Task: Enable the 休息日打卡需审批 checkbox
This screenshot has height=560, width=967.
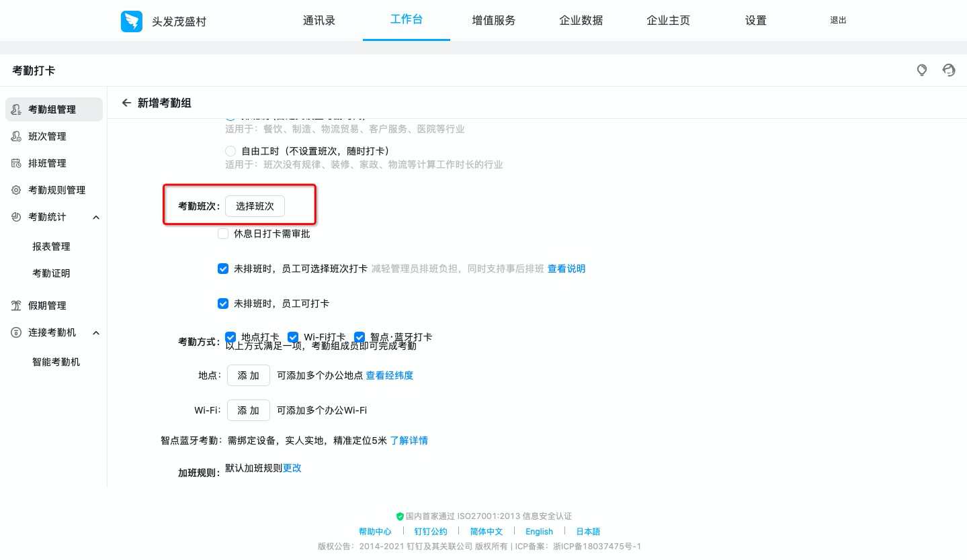Action: pos(222,234)
